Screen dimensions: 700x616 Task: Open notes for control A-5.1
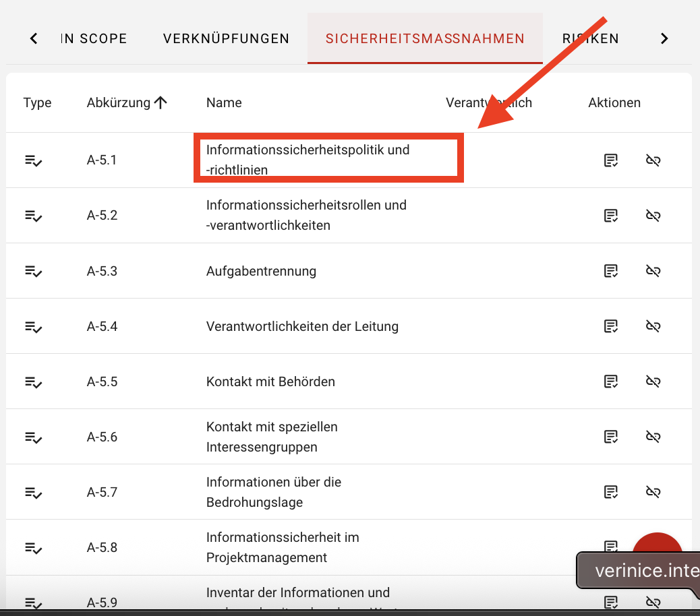(611, 160)
